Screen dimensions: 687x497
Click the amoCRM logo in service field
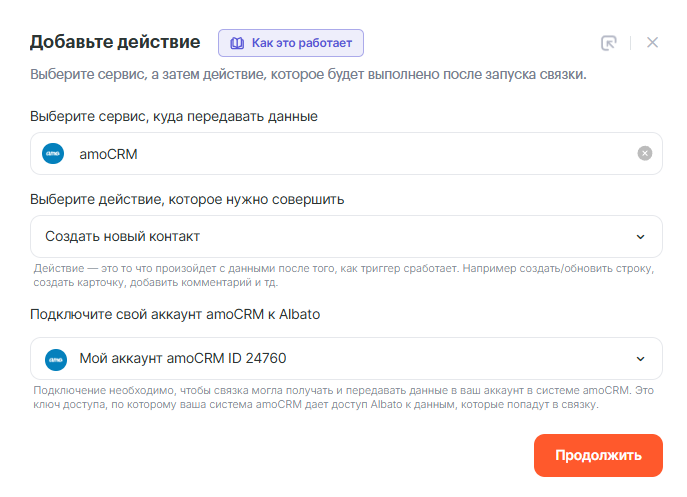click(x=53, y=153)
